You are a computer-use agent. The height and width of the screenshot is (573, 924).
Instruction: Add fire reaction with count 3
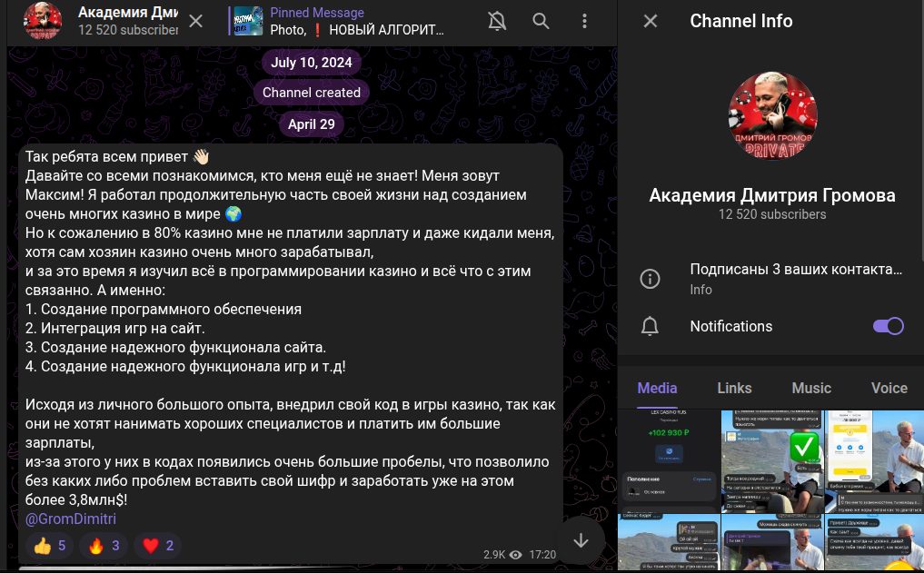104,546
